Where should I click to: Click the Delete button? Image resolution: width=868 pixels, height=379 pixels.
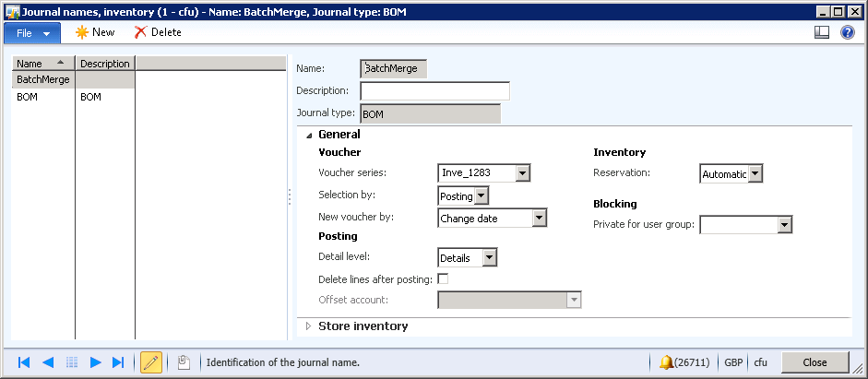point(158,32)
